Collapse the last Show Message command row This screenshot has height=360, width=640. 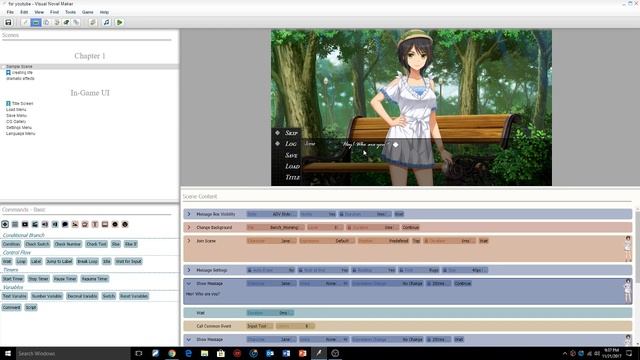(x=189, y=339)
